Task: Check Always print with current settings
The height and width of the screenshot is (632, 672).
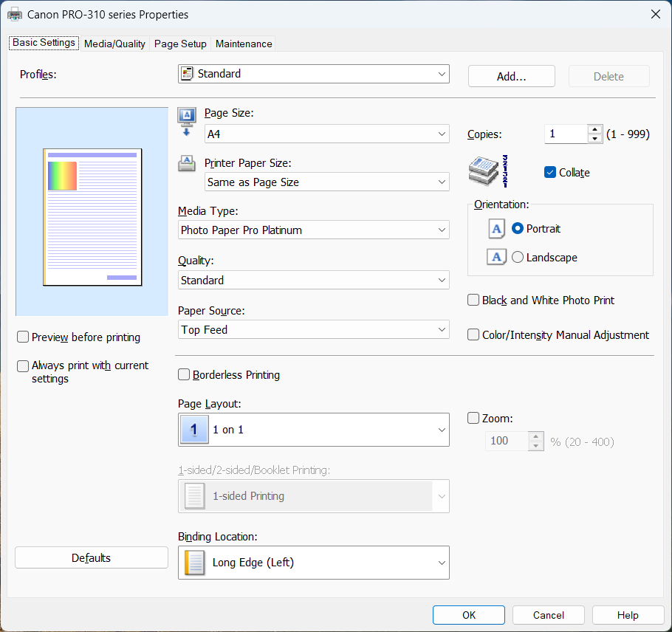Action: (x=23, y=366)
